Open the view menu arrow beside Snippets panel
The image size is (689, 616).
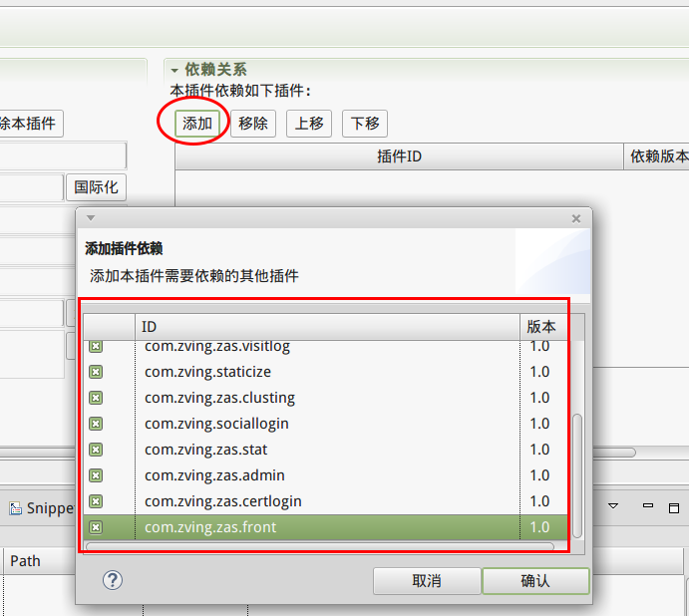(614, 507)
